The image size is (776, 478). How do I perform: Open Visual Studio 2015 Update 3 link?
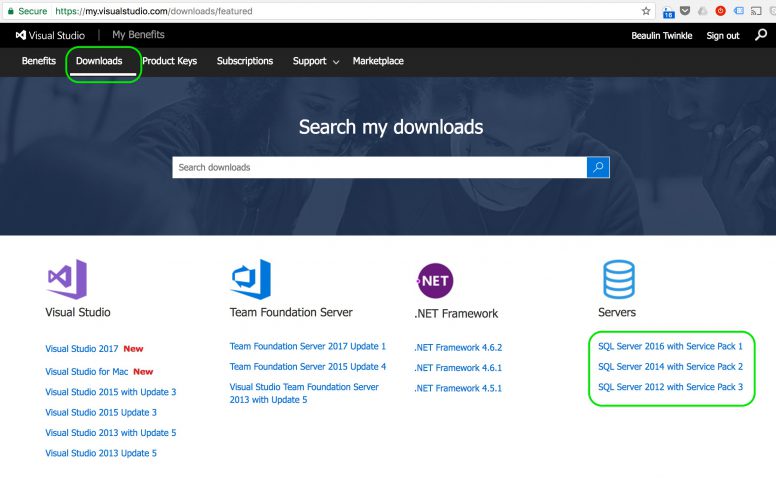tap(101, 412)
